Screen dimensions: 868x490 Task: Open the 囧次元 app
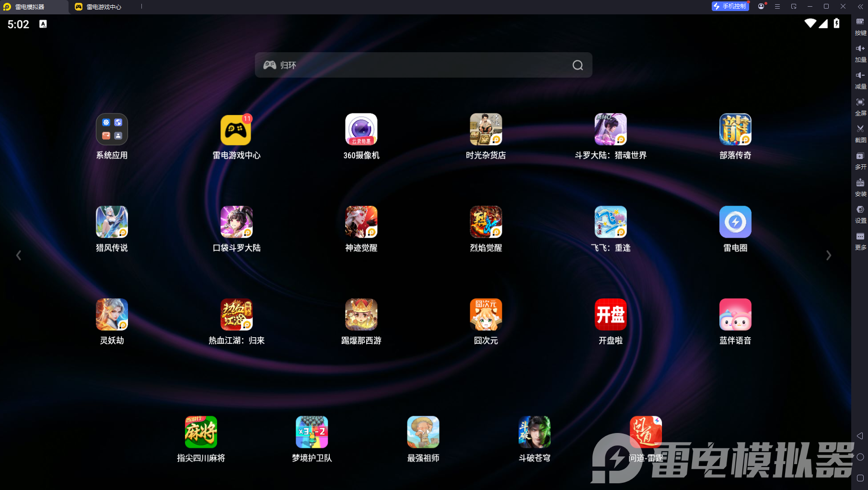(486, 314)
